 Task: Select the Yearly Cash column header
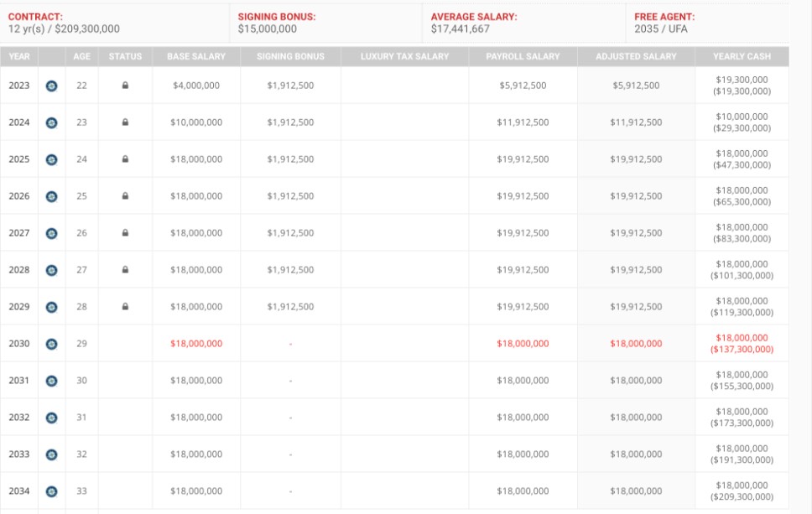(742, 57)
